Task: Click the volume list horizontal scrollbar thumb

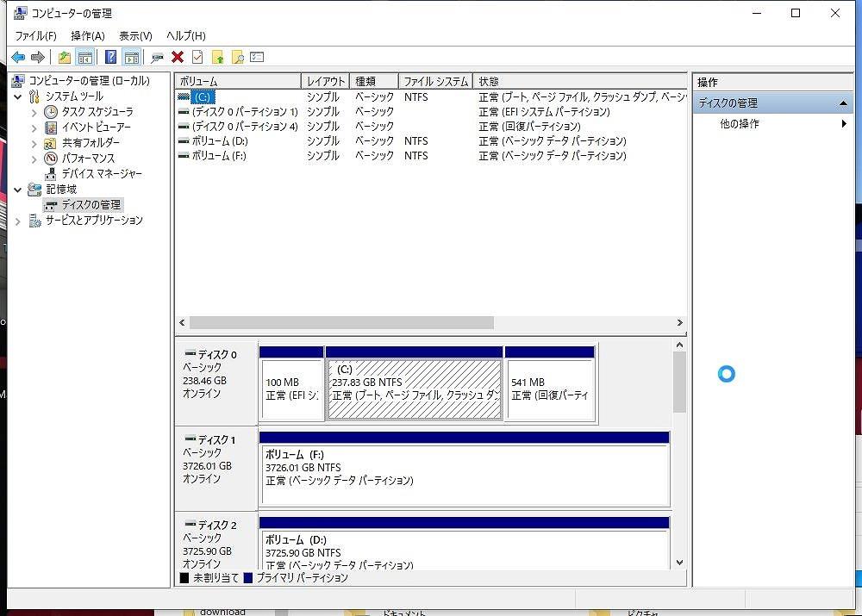Action: 341,322
